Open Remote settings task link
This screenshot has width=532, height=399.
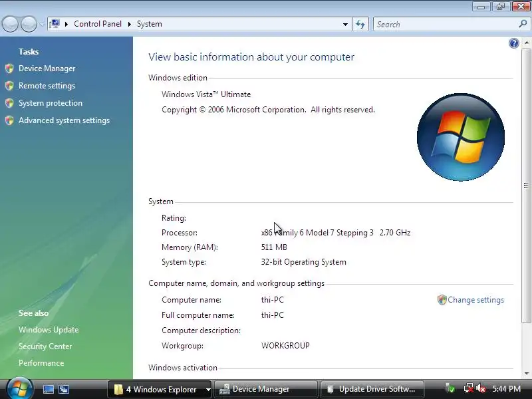pos(47,86)
